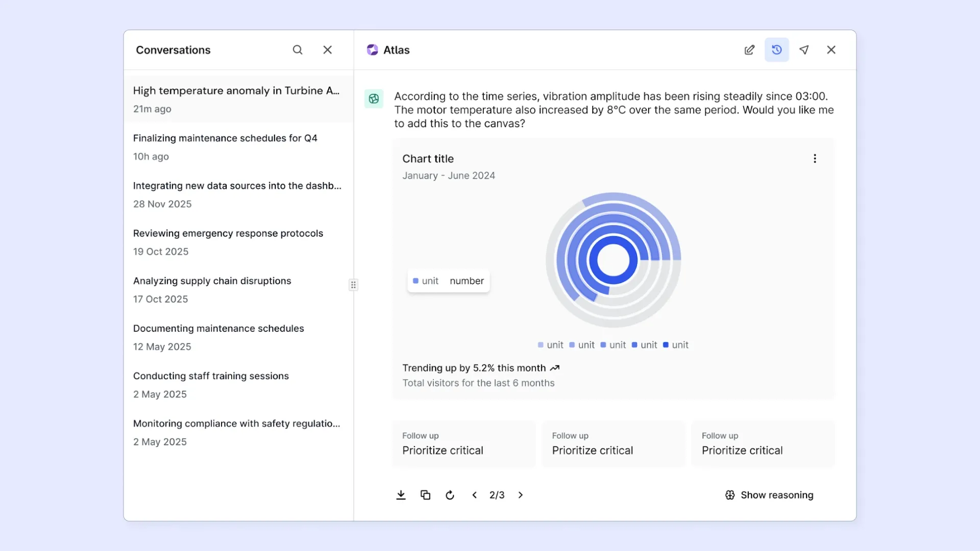Viewport: 980px width, 551px height.
Task: Close the Atlas chat panel
Action: click(x=831, y=50)
